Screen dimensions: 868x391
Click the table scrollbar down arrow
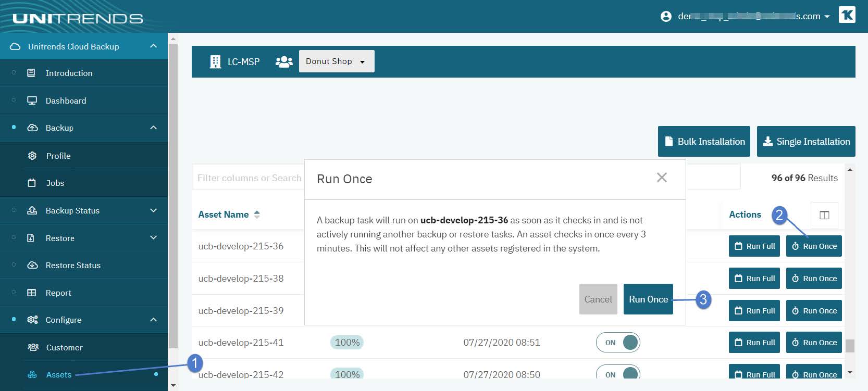(x=850, y=373)
